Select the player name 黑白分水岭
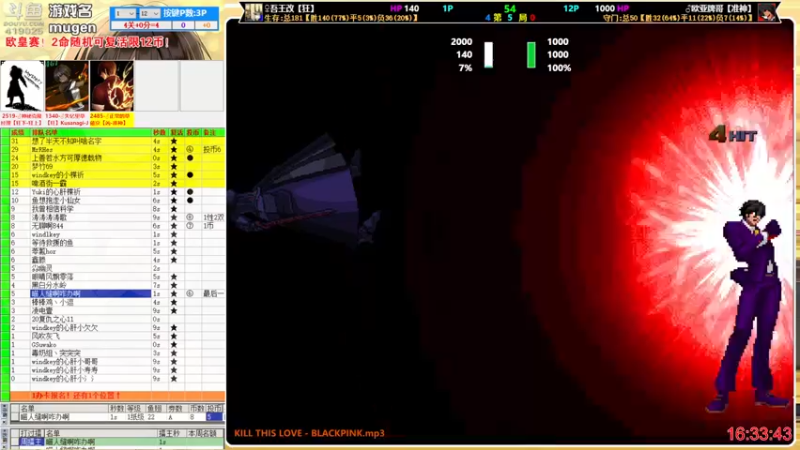This screenshot has height=450, width=800. tap(49, 285)
